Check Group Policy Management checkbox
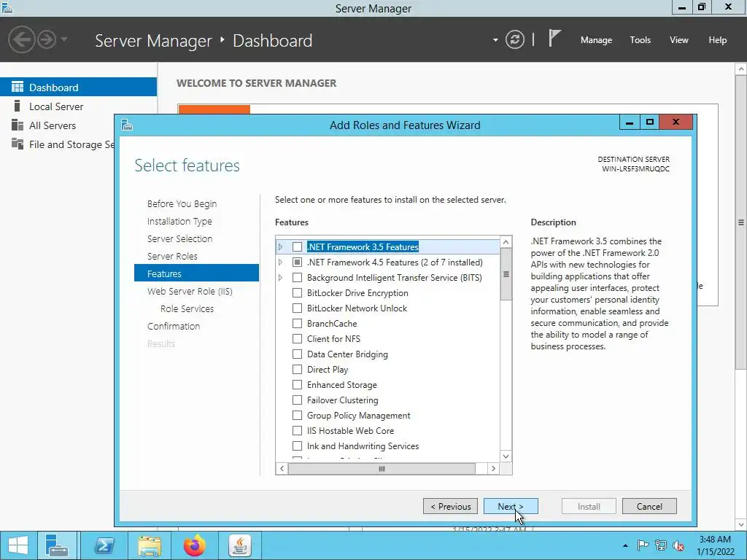 [x=298, y=415]
